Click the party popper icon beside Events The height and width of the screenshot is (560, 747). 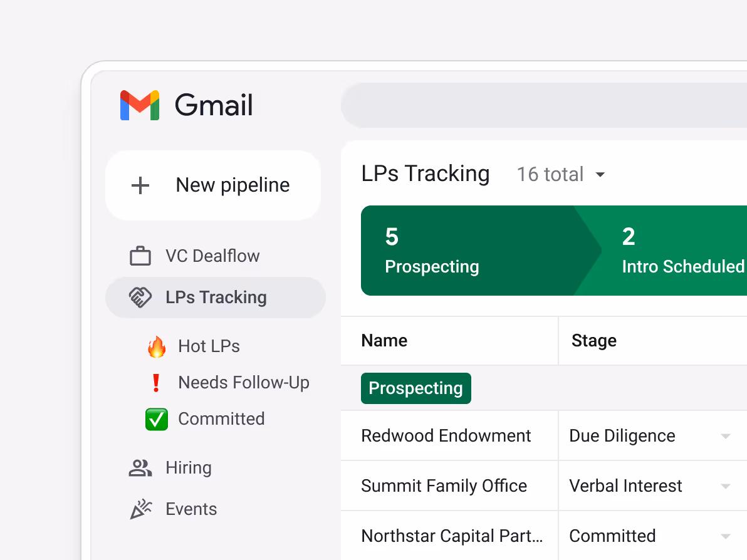click(x=141, y=509)
